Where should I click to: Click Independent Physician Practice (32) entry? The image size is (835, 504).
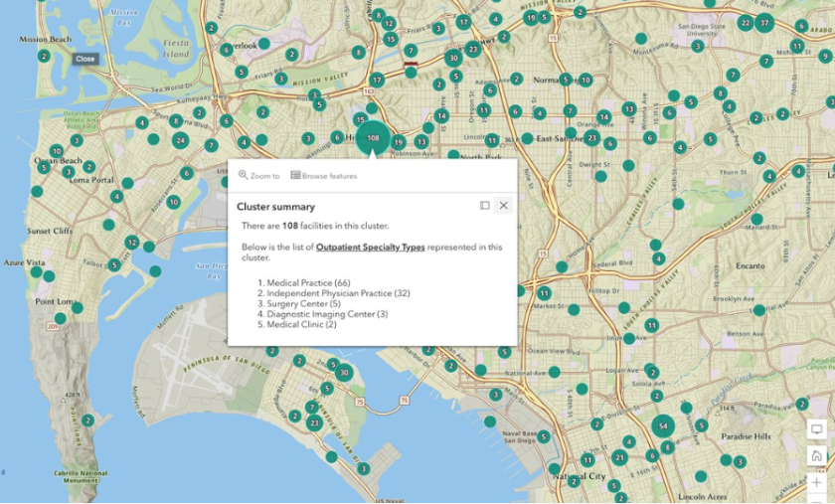(338, 293)
